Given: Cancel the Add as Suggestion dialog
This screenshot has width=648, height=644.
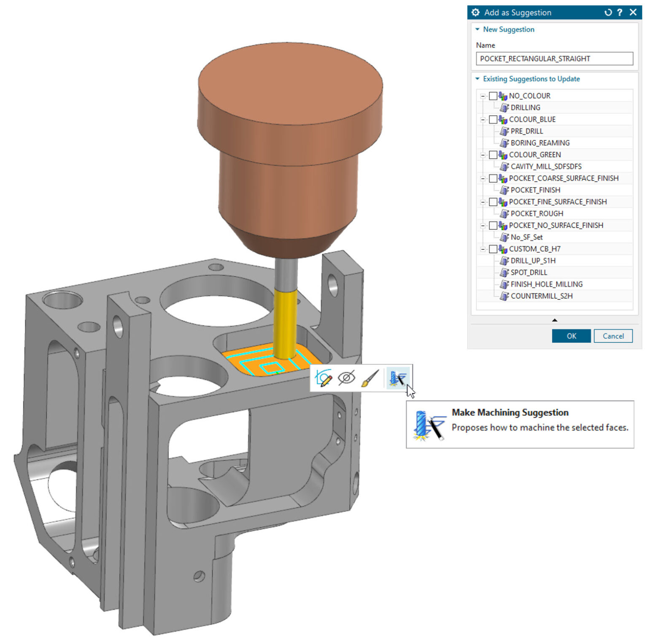Looking at the screenshot, I should (x=613, y=336).
